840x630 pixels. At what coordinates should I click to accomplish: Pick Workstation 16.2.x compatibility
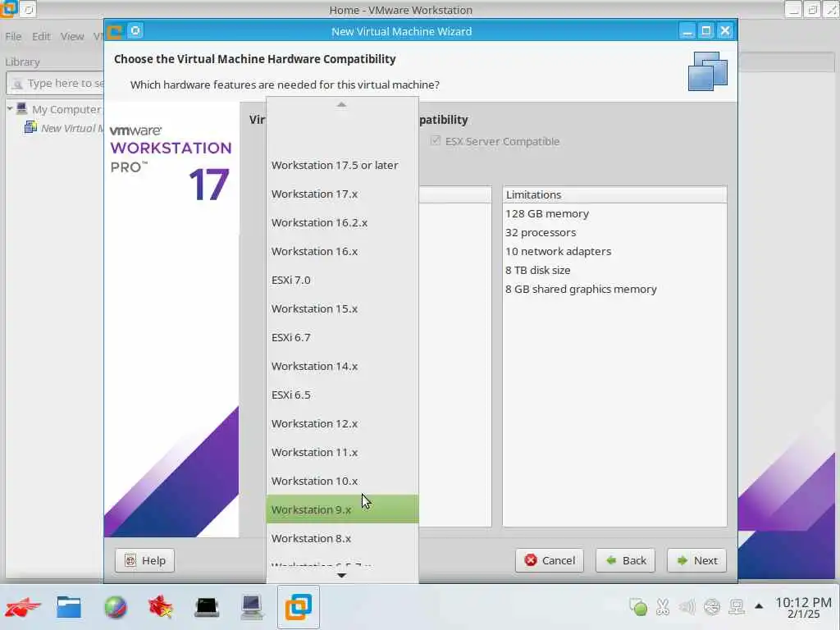(342, 222)
